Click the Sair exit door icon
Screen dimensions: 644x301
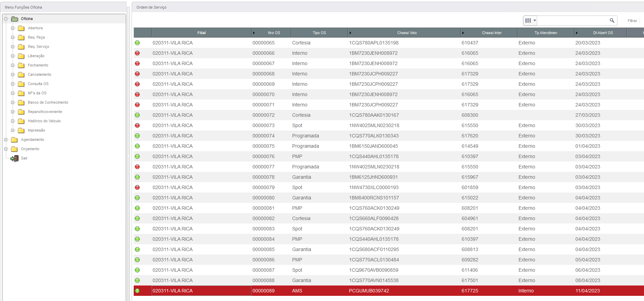[14, 158]
